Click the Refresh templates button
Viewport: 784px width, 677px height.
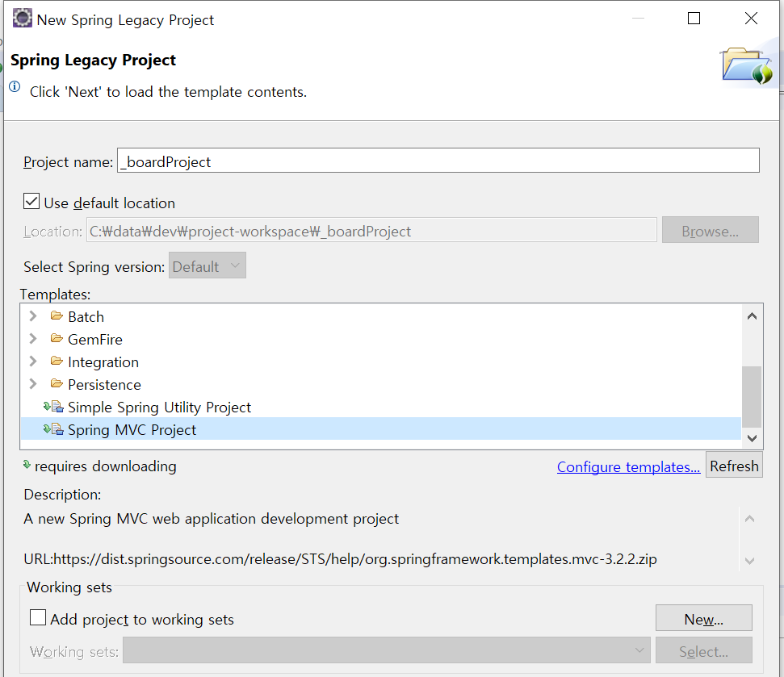coord(734,465)
